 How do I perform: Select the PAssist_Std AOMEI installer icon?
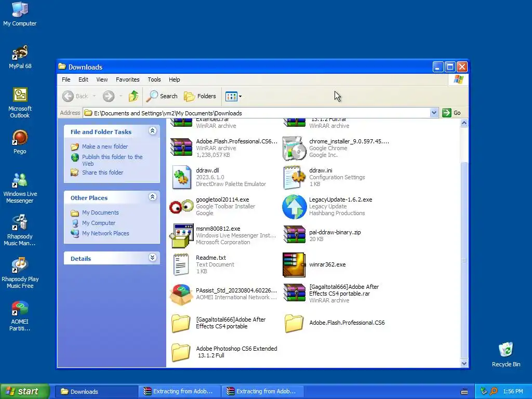coord(181,294)
